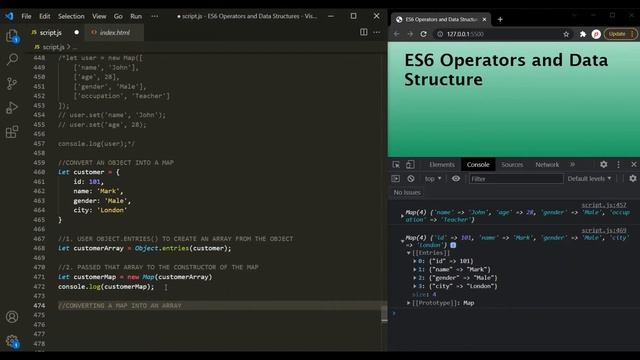The image size is (640, 360).
Task: Open the overflow menu after Run
Action: (x=155, y=16)
